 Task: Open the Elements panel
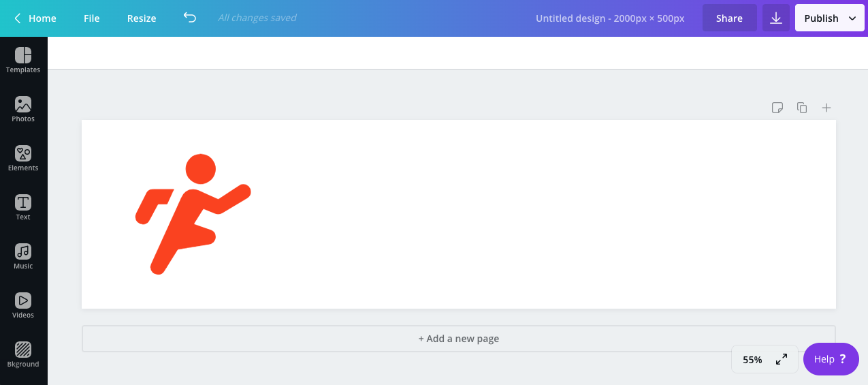[23, 159]
